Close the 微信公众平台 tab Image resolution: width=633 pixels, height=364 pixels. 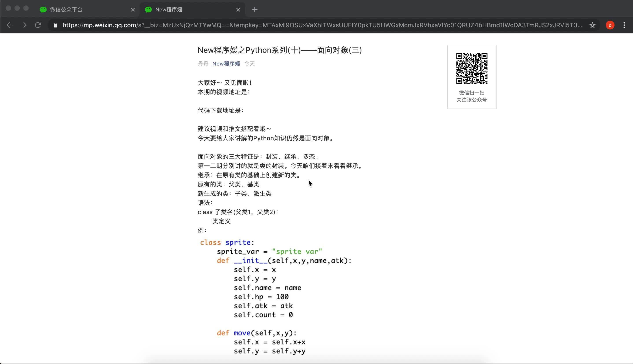click(x=133, y=9)
